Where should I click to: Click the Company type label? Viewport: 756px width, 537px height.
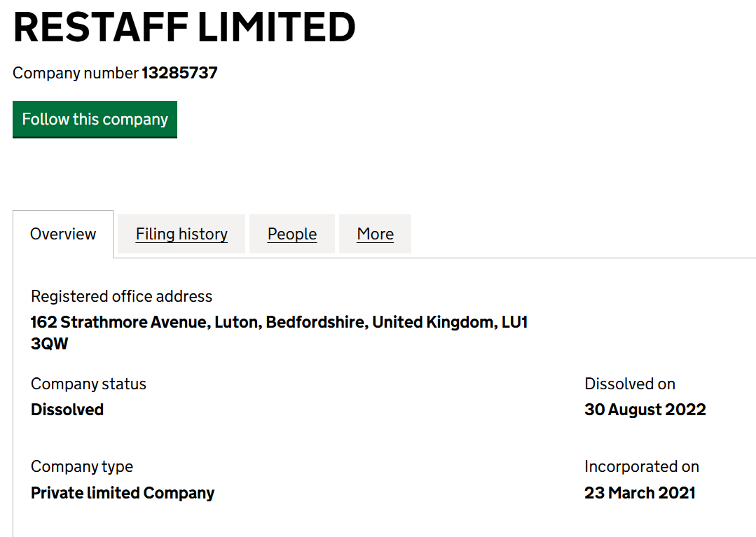click(x=82, y=466)
